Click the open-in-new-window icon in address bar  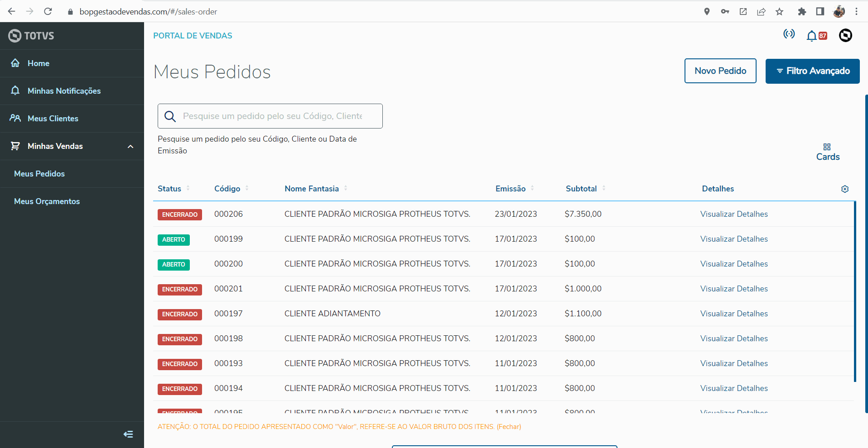pyautogui.click(x=743, y=12)
